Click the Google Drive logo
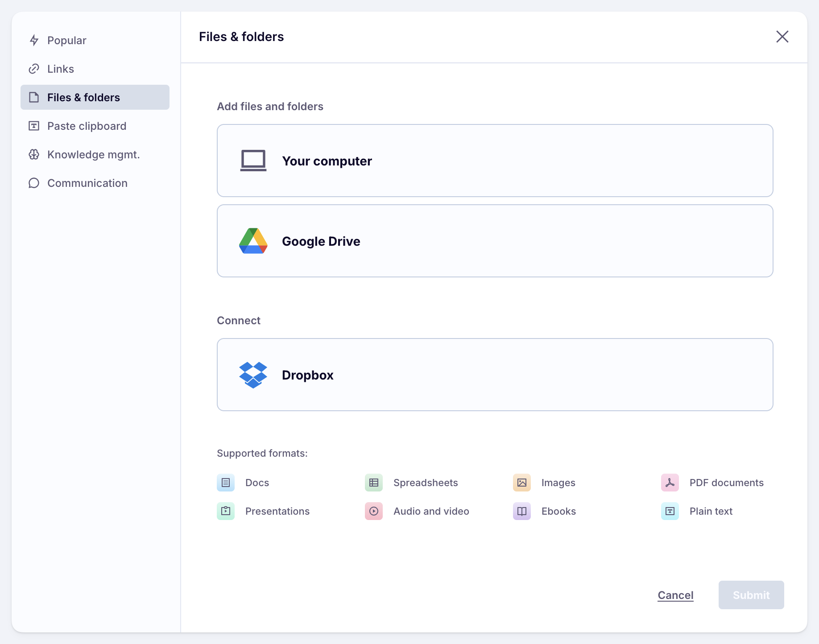Screen dimensions: 819x644 click(253, 241)
